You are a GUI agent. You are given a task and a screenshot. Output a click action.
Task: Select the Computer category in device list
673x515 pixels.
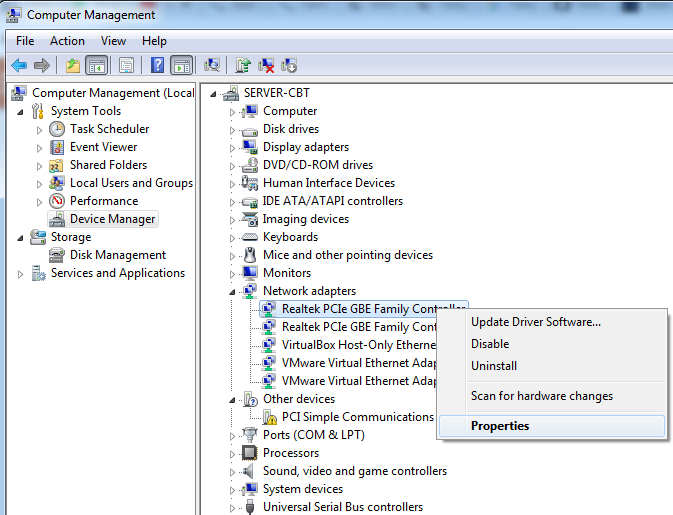coord(290,111)
